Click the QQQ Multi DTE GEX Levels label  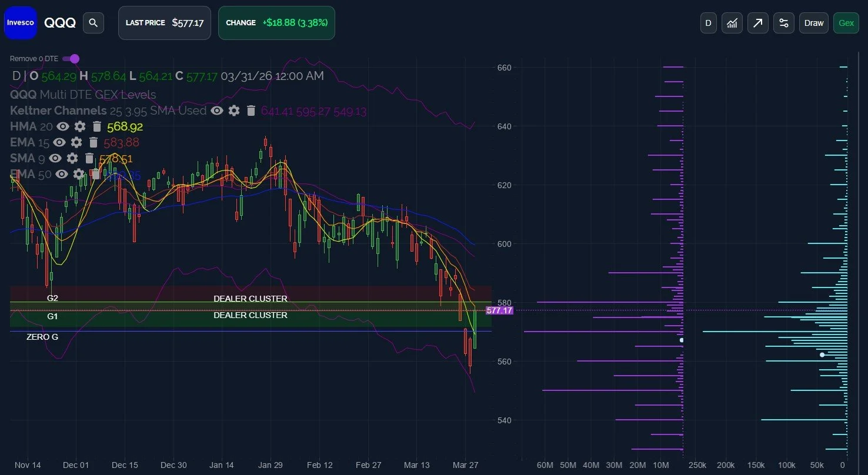click(x=83, y=95)
